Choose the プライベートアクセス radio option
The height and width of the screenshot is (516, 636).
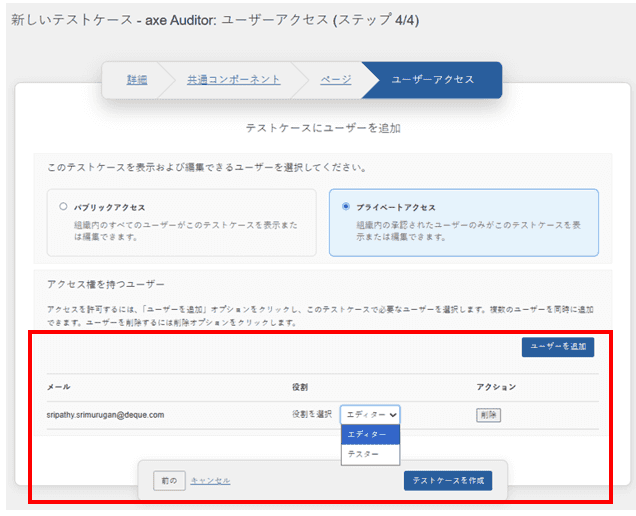pyautogui.click(x=346, y=206)
